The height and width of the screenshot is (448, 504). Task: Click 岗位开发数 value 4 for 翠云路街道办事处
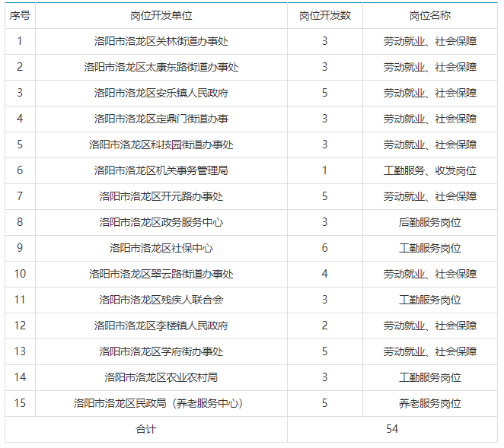pyautogui.click(x=325, y=274)
